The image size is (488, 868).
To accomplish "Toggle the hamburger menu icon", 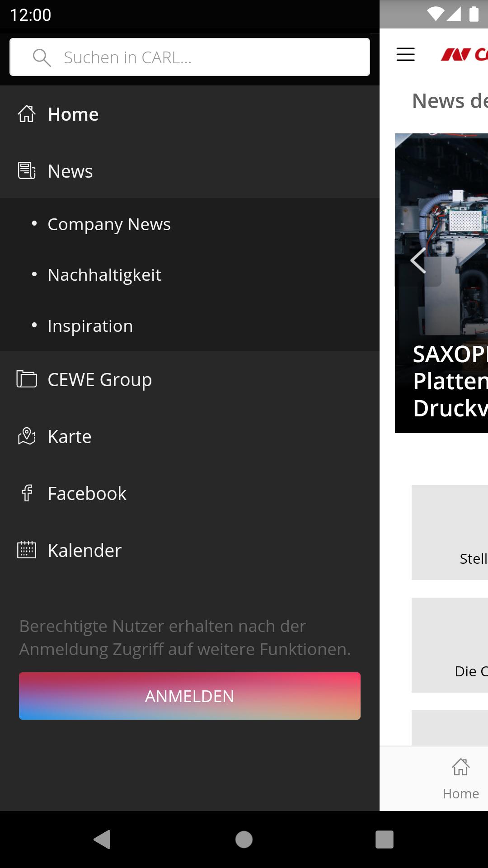I will point(405,55).
